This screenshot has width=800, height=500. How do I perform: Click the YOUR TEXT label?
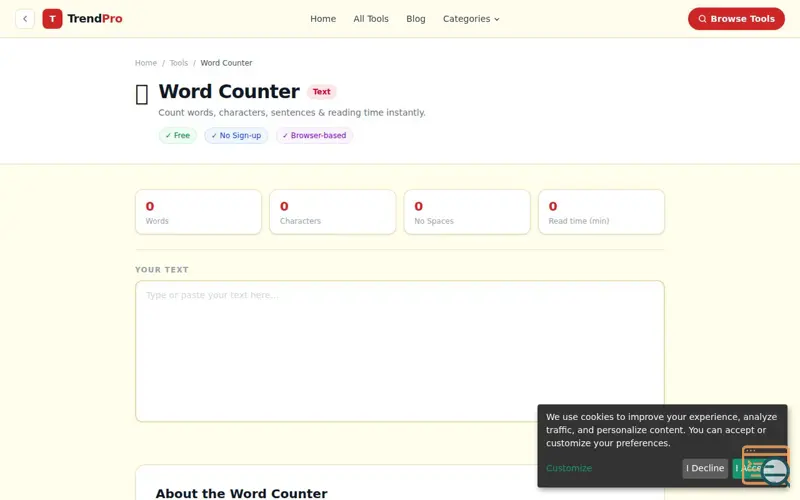click(x=162, y=269)
